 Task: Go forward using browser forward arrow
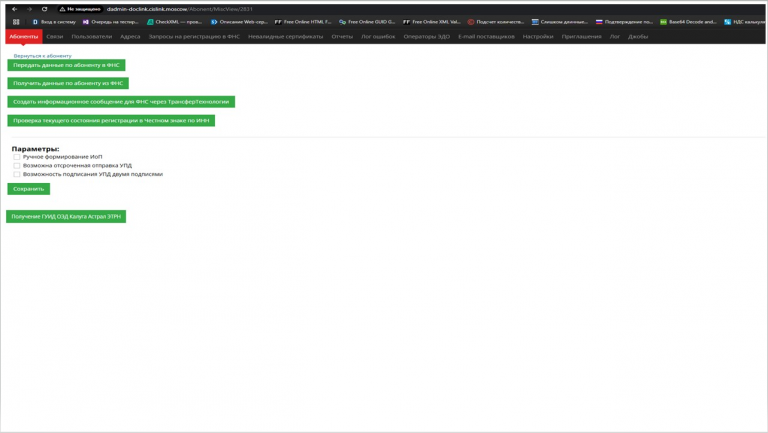[29, 9]
